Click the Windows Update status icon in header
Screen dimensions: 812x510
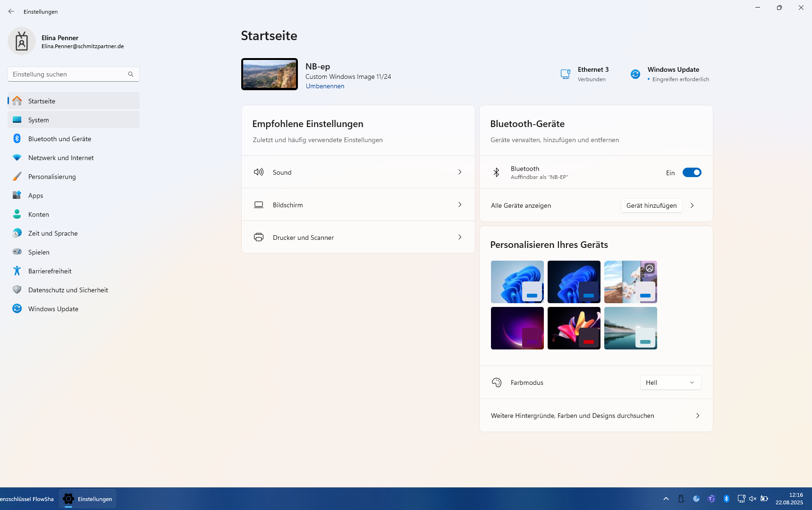point(635,74)
